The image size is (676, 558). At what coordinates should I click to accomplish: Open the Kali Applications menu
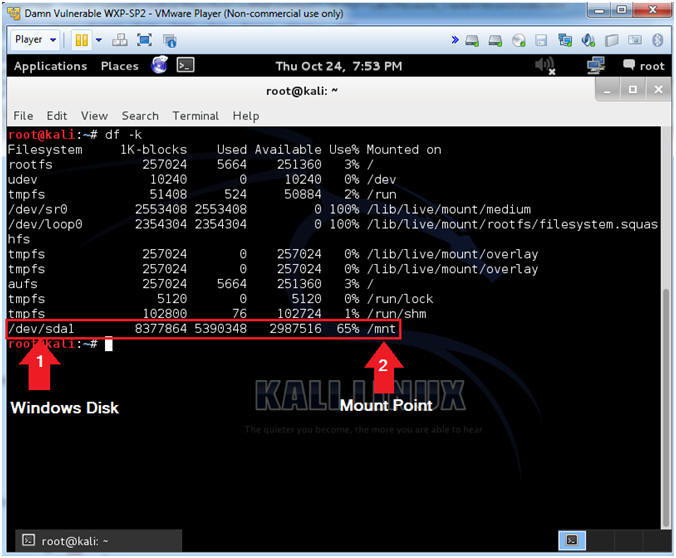click(50, 66)
